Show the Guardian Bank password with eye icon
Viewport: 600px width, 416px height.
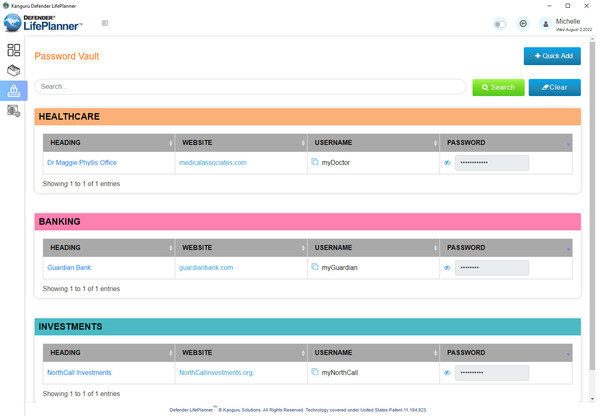447,268
